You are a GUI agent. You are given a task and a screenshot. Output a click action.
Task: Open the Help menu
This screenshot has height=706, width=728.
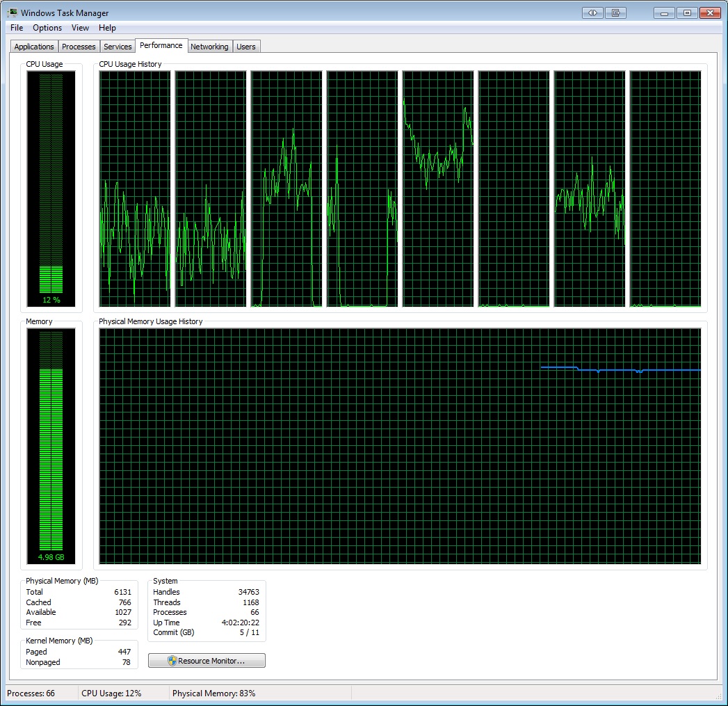point(107,28)
